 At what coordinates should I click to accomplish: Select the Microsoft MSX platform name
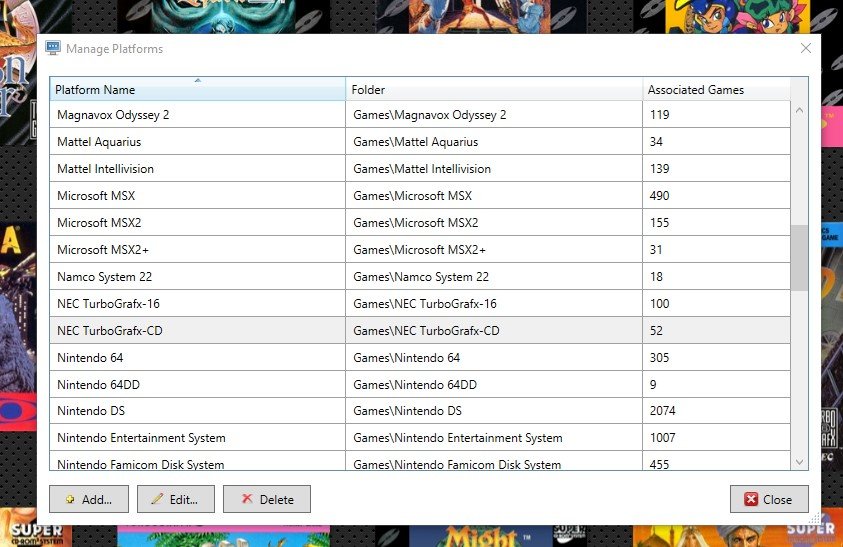coord(96,196)
